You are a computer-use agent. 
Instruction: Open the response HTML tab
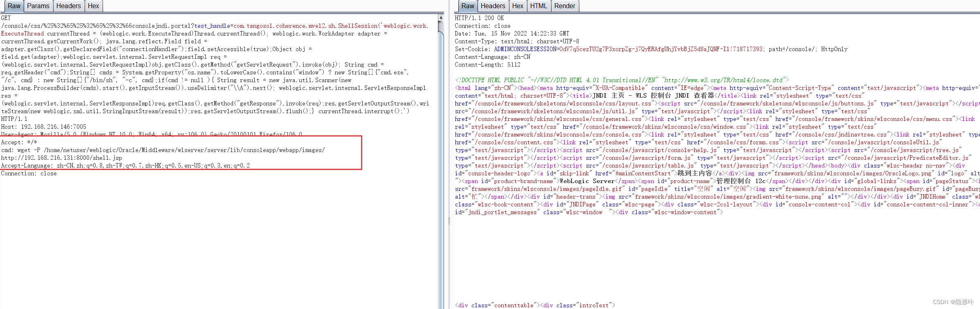click(538, 6)
